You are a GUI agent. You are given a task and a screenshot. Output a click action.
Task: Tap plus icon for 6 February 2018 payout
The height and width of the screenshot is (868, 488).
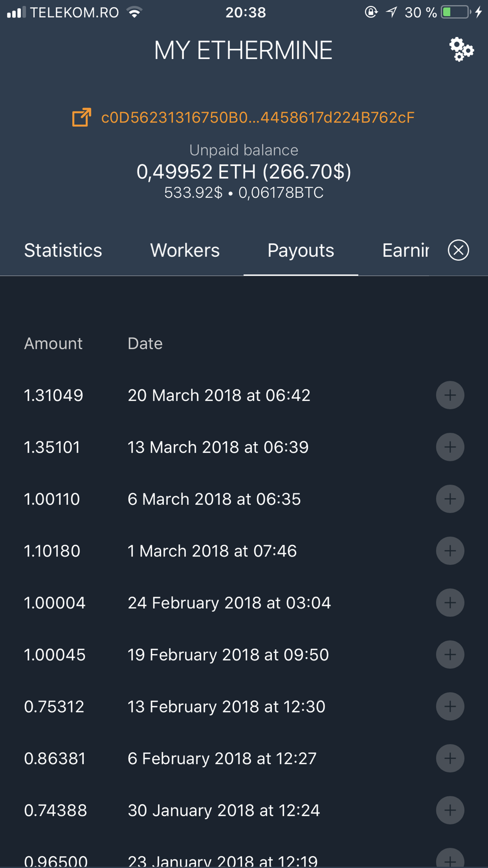[450, 758]
